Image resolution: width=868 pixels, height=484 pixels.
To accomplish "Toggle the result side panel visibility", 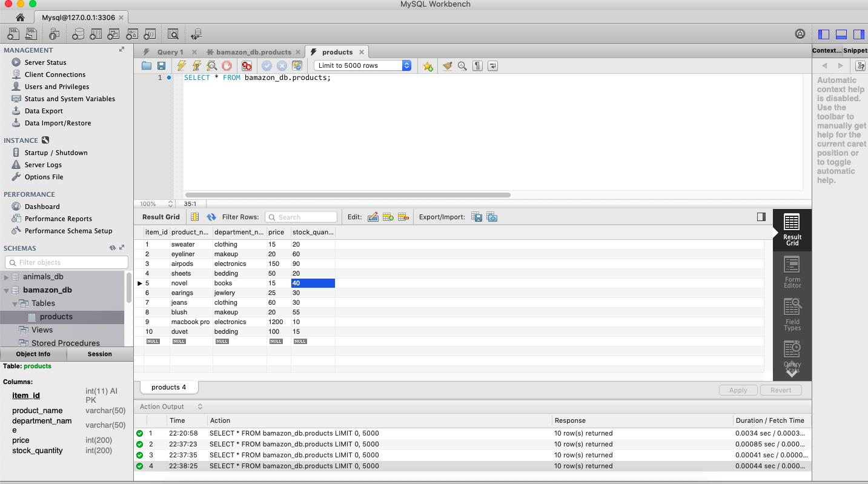I will coord(761,217).
